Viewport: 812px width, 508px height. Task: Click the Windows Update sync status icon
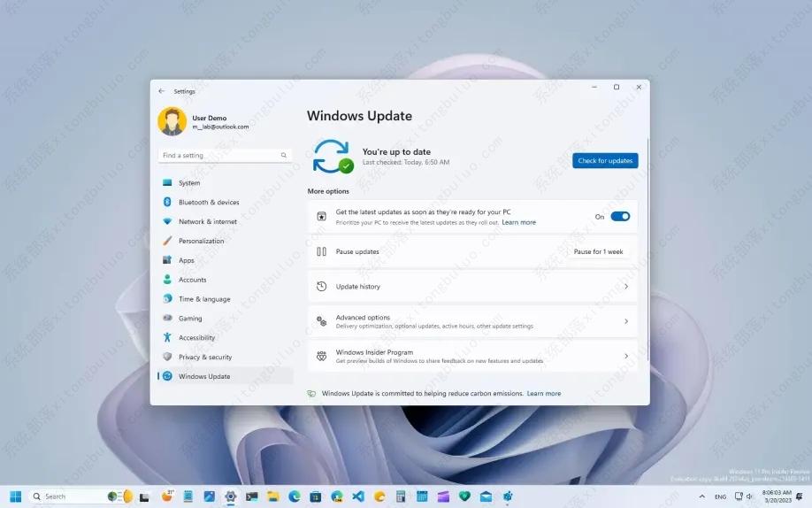coord(332,156)
